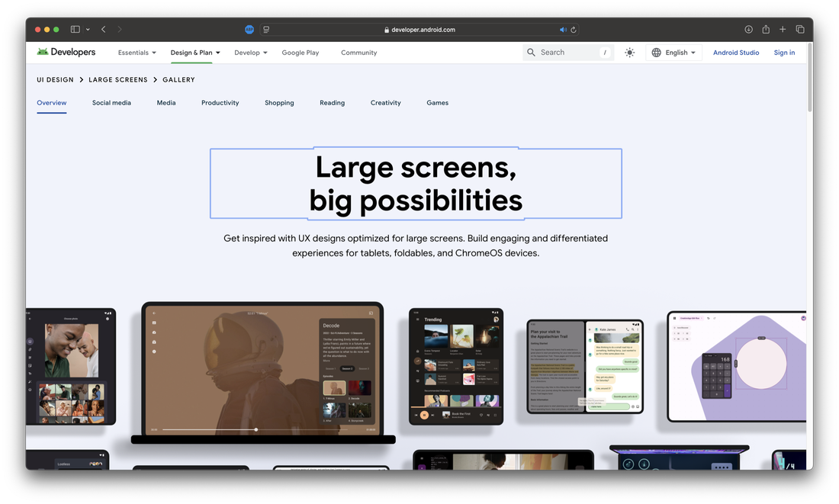Go to UI DESIGN breadcrumb

55,80
